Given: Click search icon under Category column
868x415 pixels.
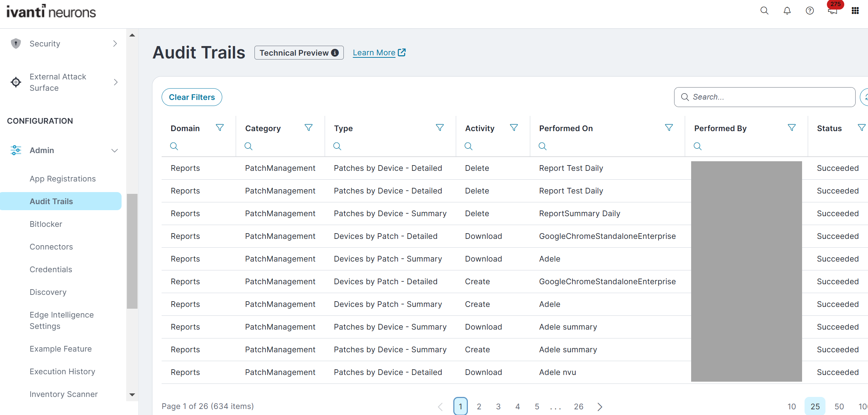Looking at the screenshot, I should (248, 146).
